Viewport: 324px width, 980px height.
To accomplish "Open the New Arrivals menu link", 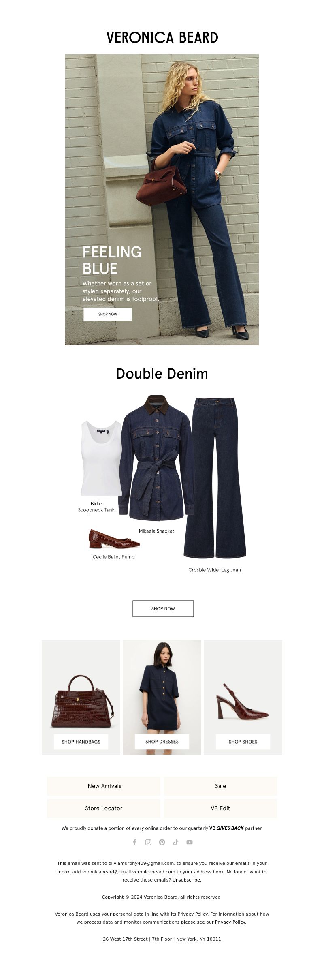I will click(x=104, y=786).
